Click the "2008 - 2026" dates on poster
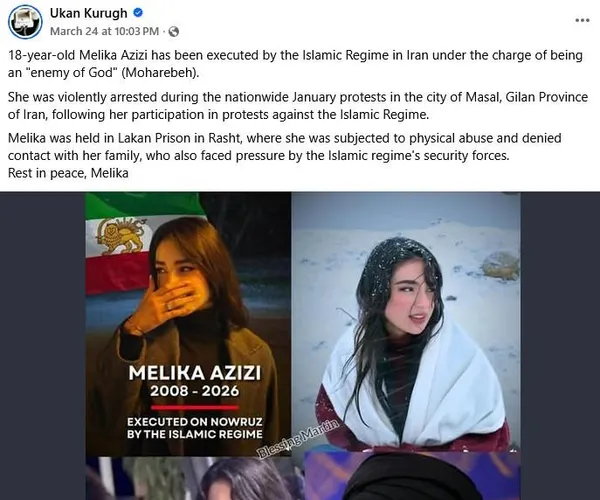This screenshot has height=500, width=600. pyautogui.click(x=195, y=391)
